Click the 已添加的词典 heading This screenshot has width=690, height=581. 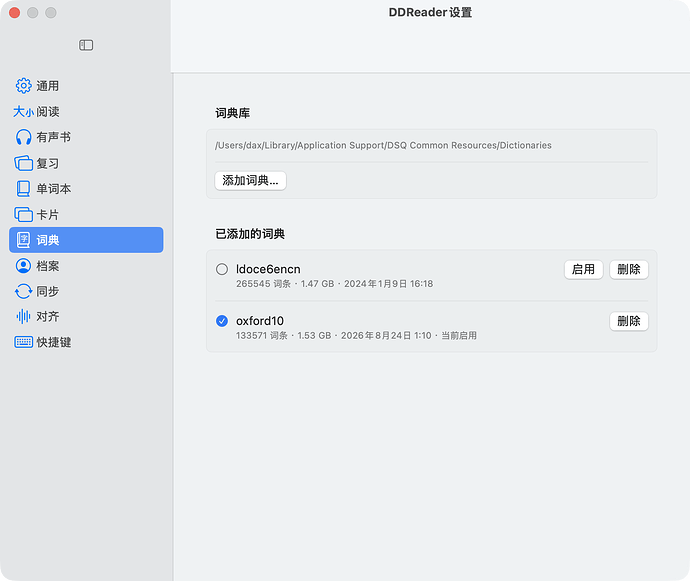click(x=250, y=234)
